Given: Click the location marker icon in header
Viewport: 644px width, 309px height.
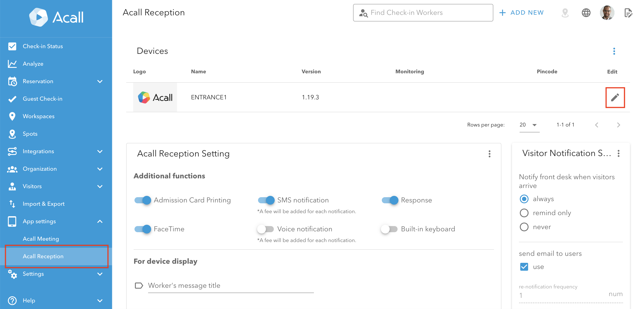Looking at the screenshot, I should coord(565,13).
